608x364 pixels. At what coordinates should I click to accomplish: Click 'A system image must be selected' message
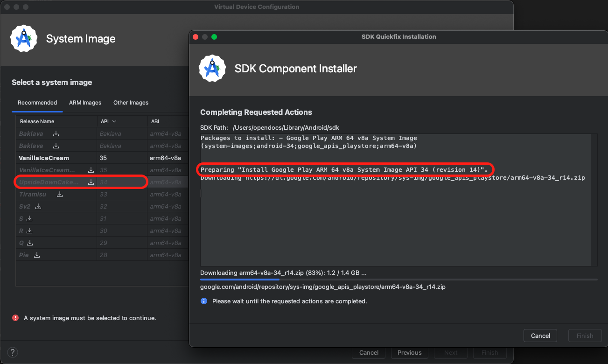90,318
